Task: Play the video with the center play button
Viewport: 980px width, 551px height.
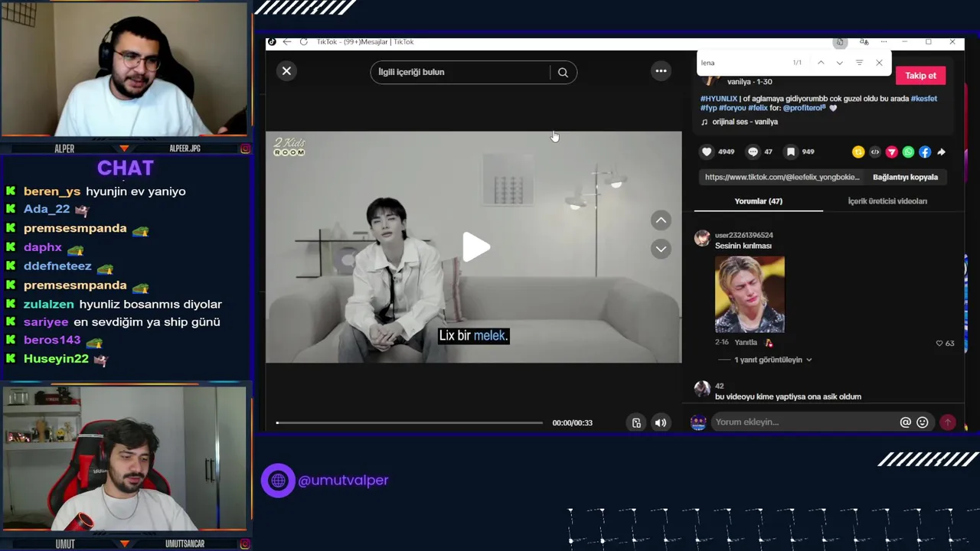Action: [475, 247]
